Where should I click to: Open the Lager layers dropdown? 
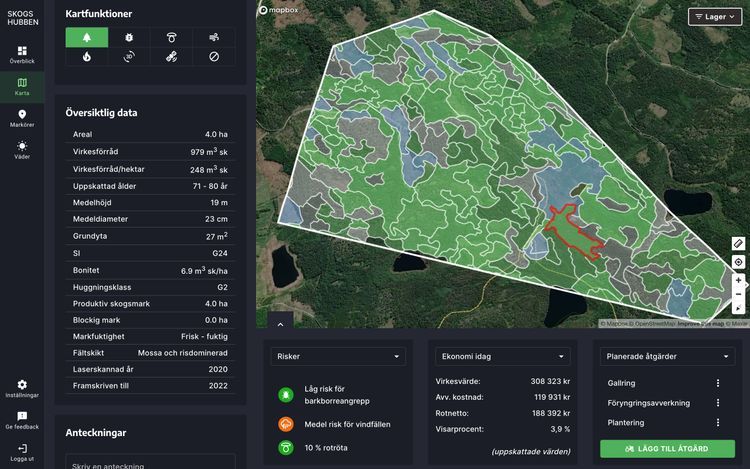(x=715, y=17)
